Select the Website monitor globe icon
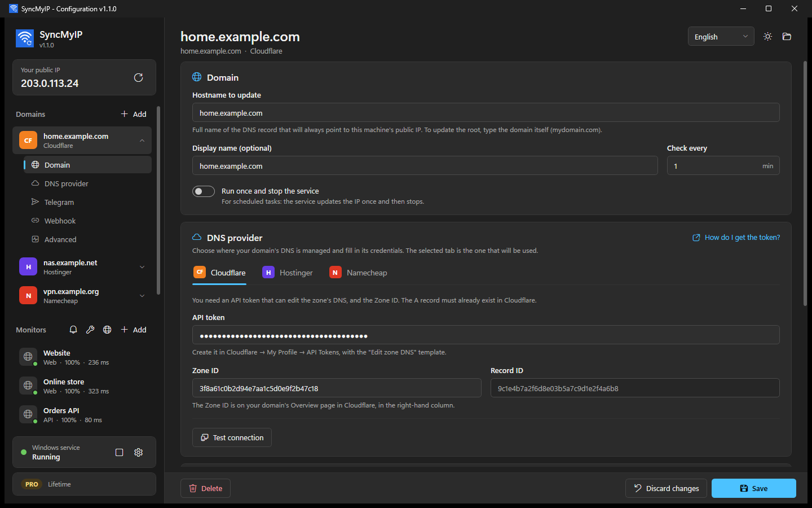 (x=28, y=357)
